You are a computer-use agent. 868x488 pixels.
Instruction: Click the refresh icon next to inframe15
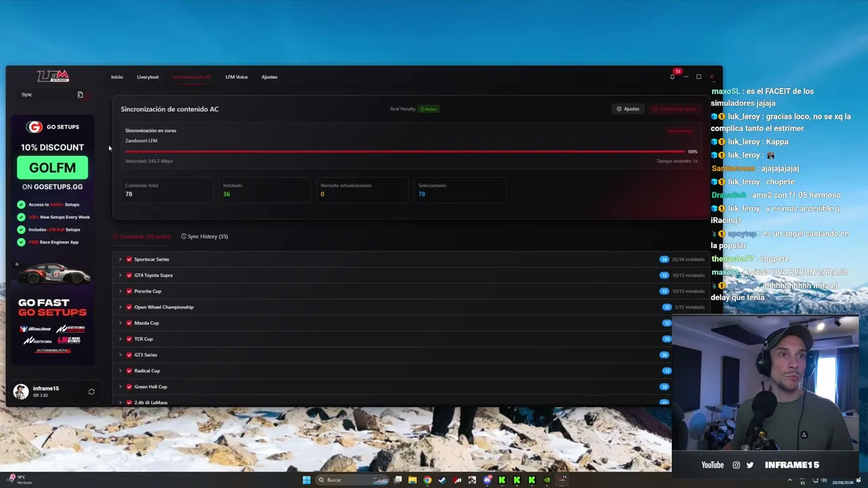(92, 392)
